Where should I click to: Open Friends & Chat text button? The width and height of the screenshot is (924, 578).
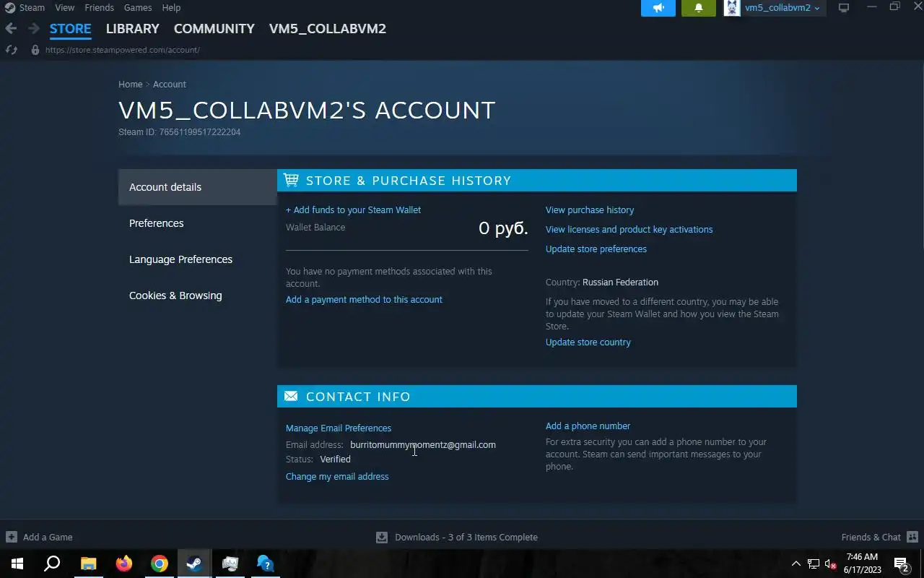click(x=871, y=537)
